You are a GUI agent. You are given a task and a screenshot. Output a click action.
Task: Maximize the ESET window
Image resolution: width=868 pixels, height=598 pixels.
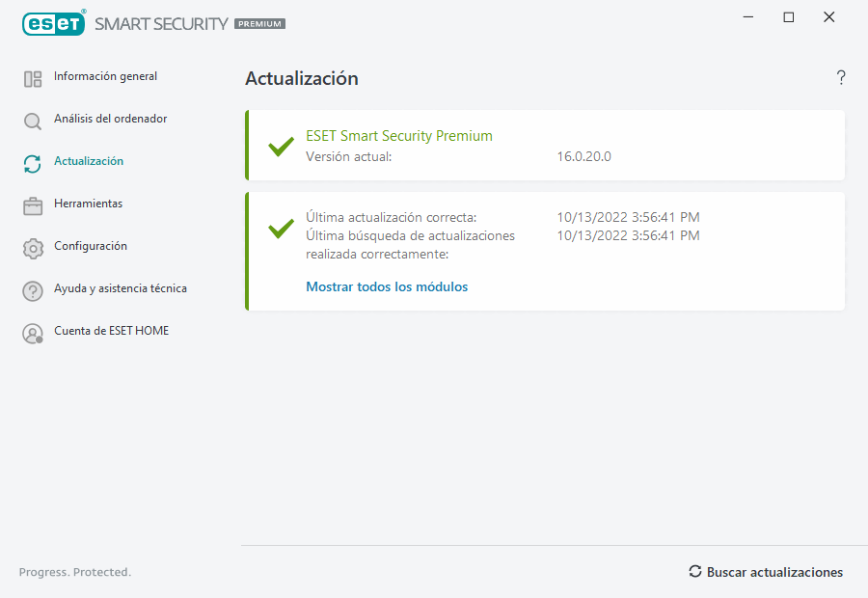[789, 17]
